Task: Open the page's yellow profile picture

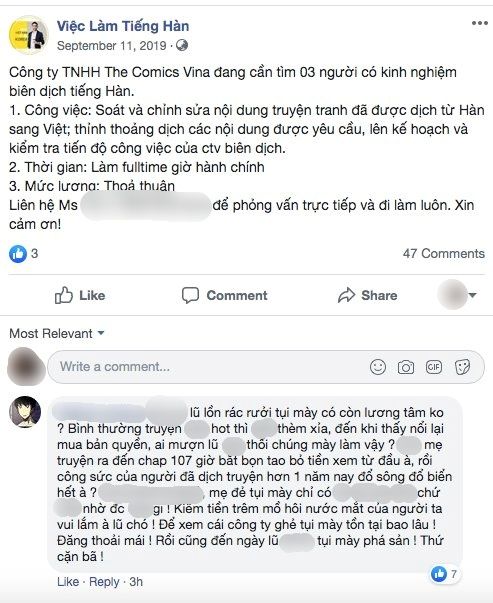Action: [x=28, y=35]
